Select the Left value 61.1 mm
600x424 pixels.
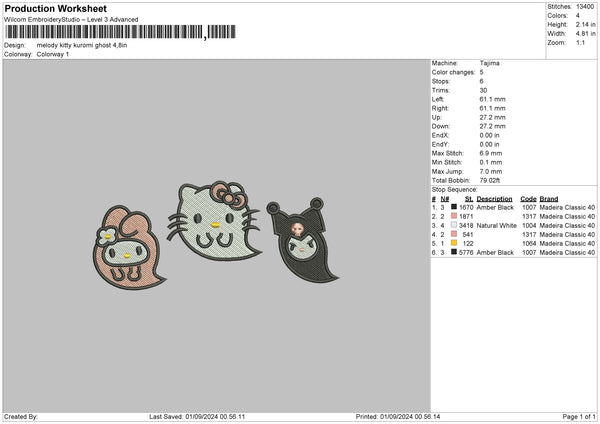click(492, 99)
